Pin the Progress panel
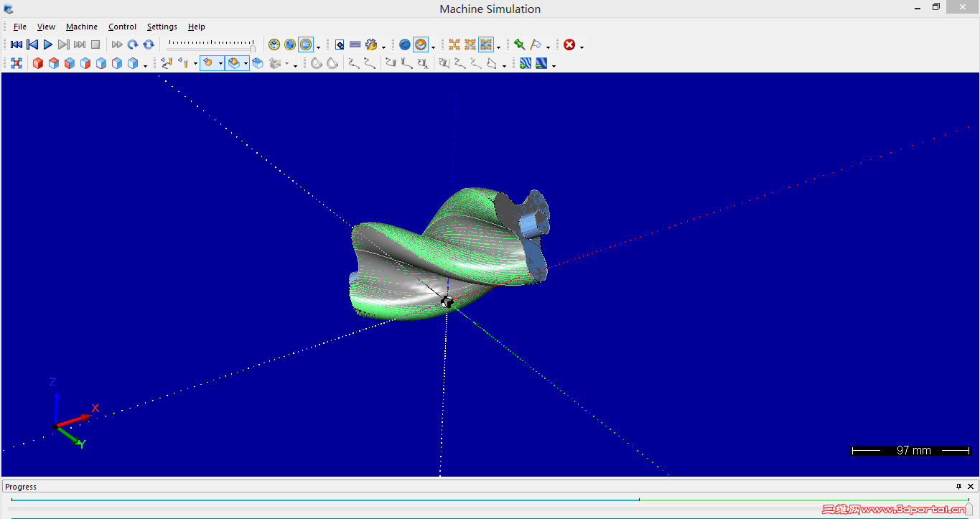This screenshot has width=980, height=519. [x=958, y=487]
